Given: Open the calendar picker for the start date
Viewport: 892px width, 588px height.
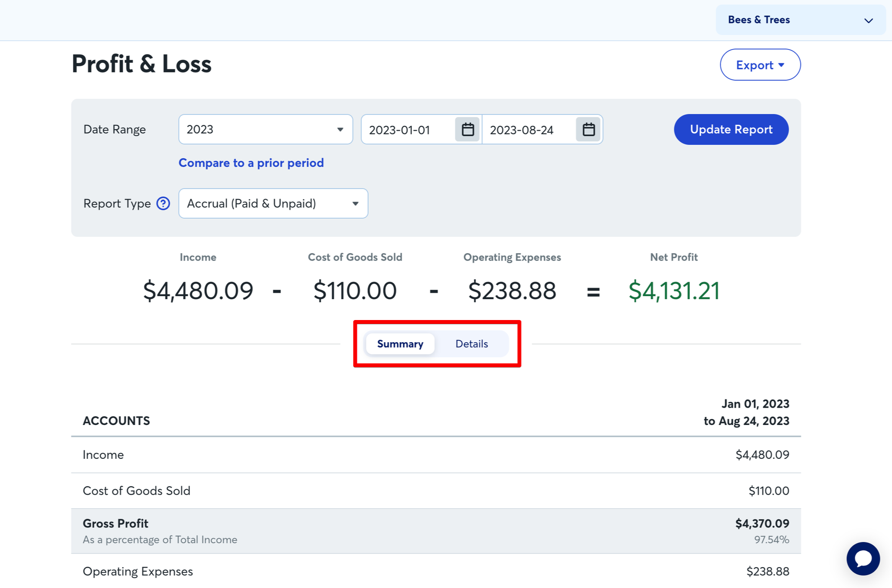Looking at the screenshot, I should click(467, 129).
